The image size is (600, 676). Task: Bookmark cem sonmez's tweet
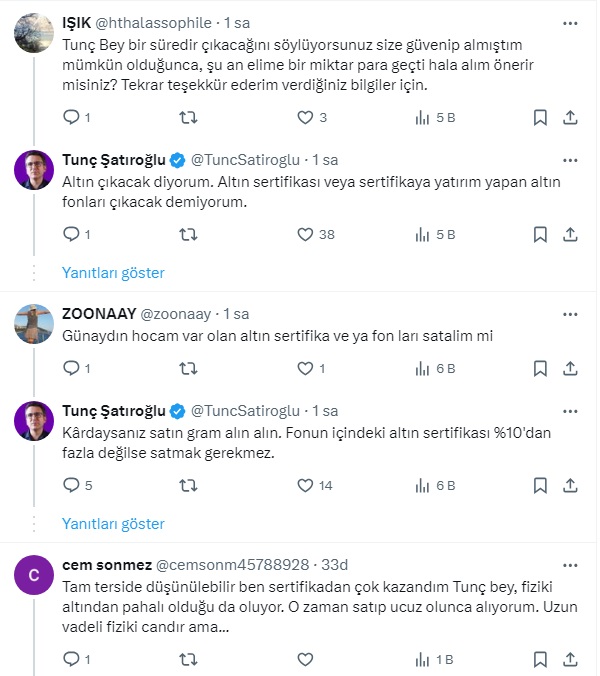point(540,660)
